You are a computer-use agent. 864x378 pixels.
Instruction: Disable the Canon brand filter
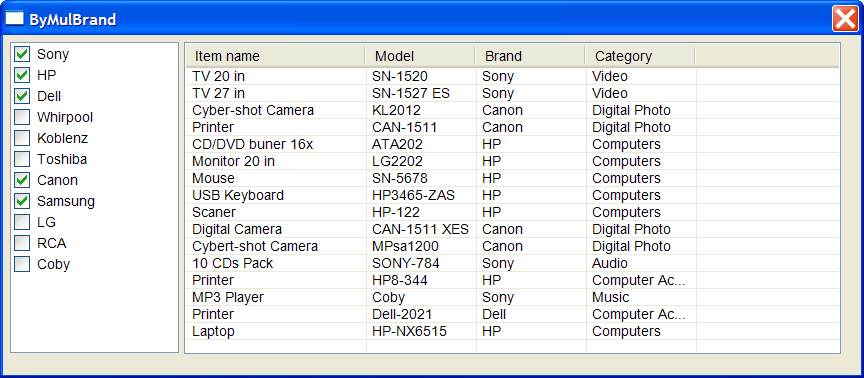22,180
